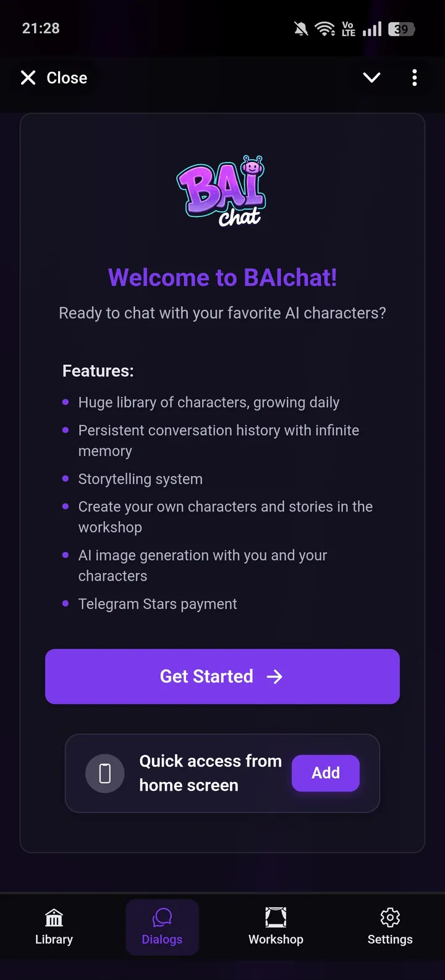Image resolution: width=445 pixels, height=980 pixels.
Task: Tap the clock showing 21:28
Action: pyautogui.click(x=40, y=28)
